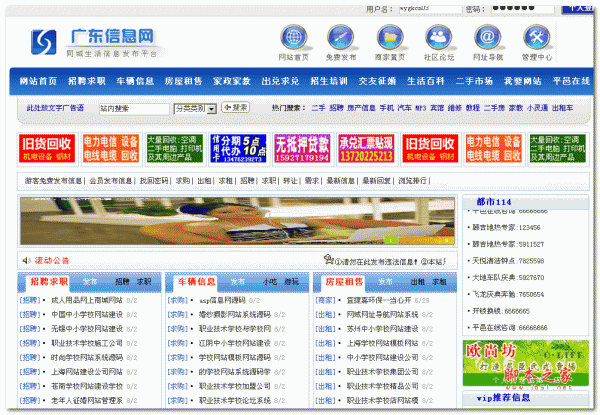The width and height of the screenshot is (600, 415).
Task: Click the 用户名 input field
Action: pos(430,8)
